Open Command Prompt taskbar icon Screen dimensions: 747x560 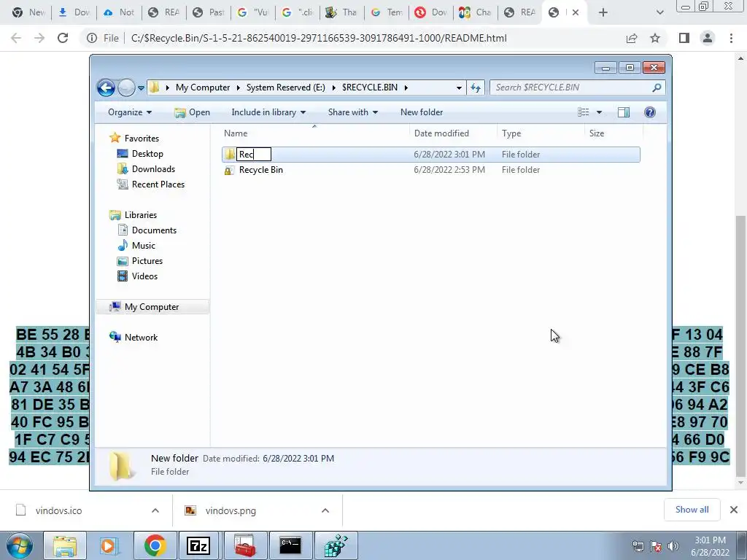click(290, 545)
